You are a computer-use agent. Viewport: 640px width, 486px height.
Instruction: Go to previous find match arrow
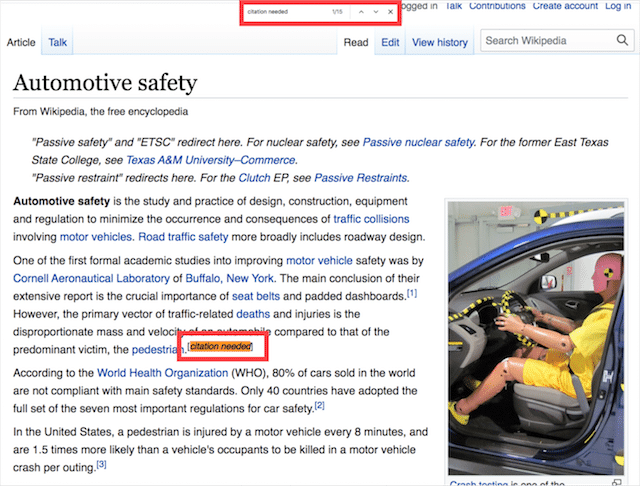pyautogui.click(x=361, y=12)
